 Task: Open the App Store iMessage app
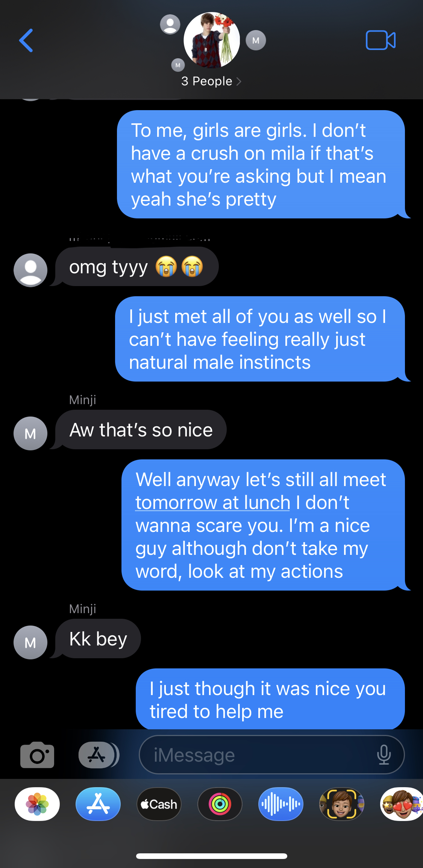tap(98, 804)
